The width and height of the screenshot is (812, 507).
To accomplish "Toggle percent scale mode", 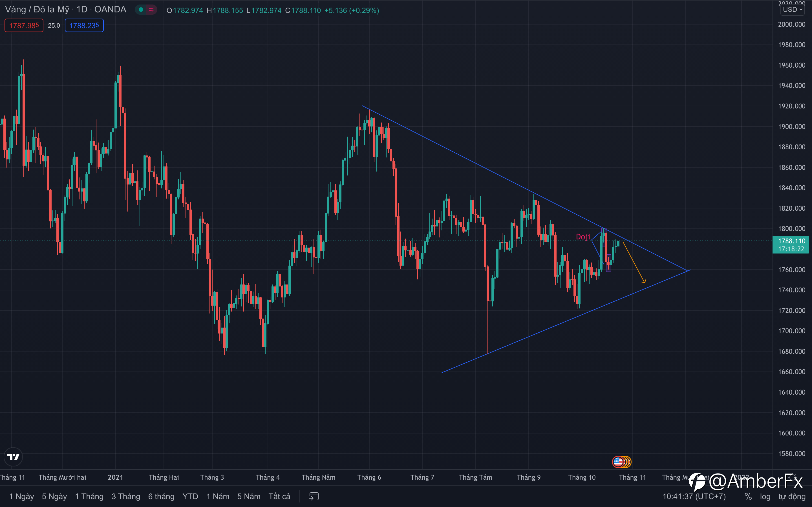I will pyautogui.click(x=748, y=496).
